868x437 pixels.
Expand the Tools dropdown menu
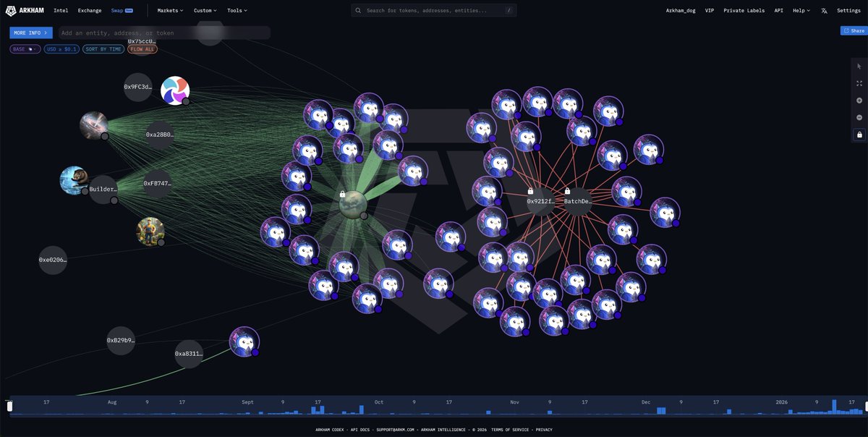click(237, 11)
